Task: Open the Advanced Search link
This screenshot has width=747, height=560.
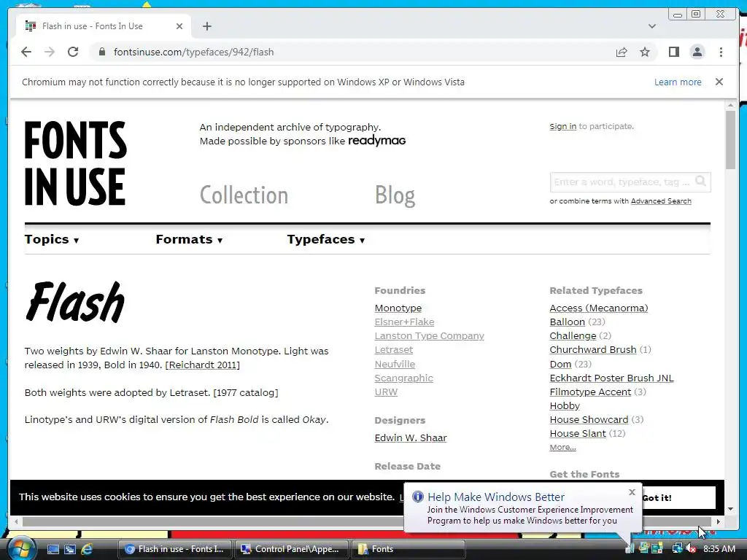Action: (x=661, y=201)
